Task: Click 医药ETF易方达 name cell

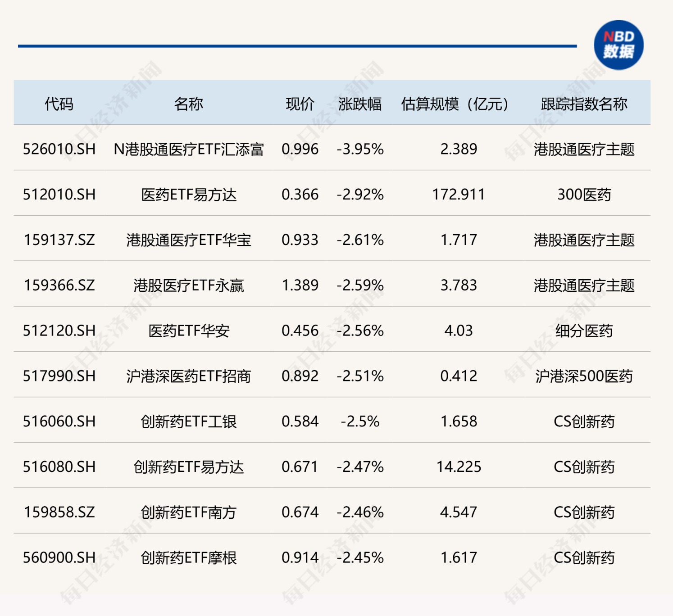Action: click(x=189, y=195)
